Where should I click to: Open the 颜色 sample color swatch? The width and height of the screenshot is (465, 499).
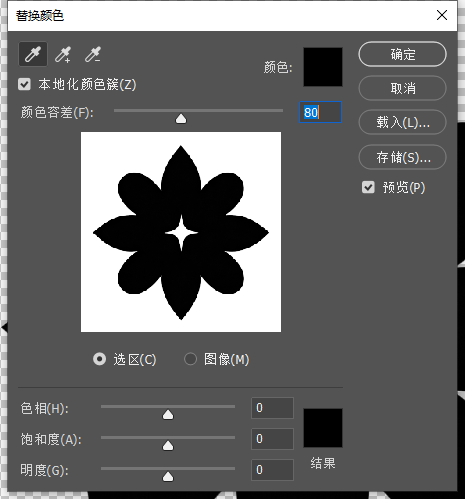tap(323, 67)
